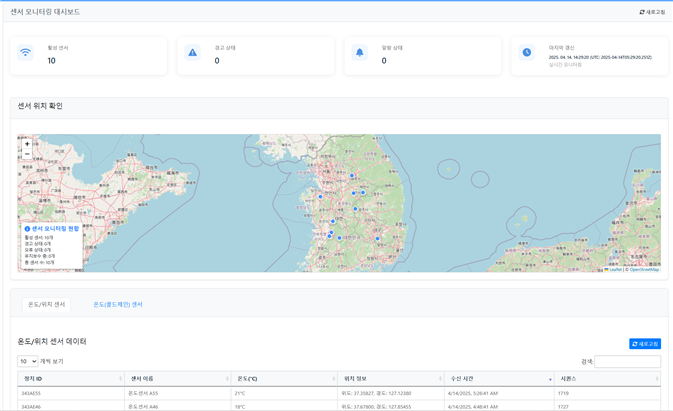Click the 실시간 모니터링 caption text
The image size is (673, 411).
(565, 65)
